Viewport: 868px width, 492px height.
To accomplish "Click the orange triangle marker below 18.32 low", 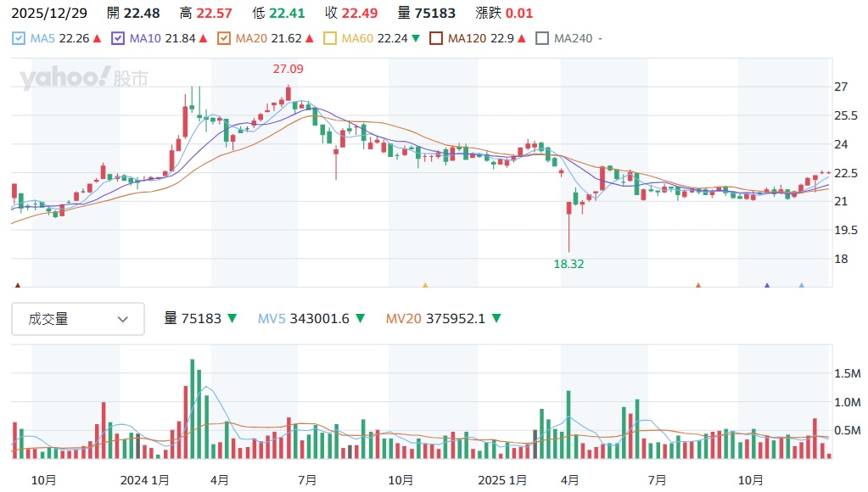I will coord(698,287).
